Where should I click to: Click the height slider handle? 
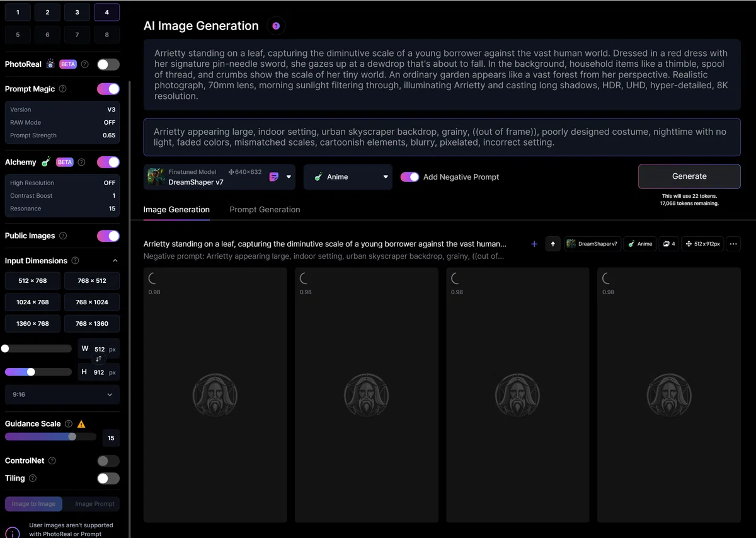point(31,372)
